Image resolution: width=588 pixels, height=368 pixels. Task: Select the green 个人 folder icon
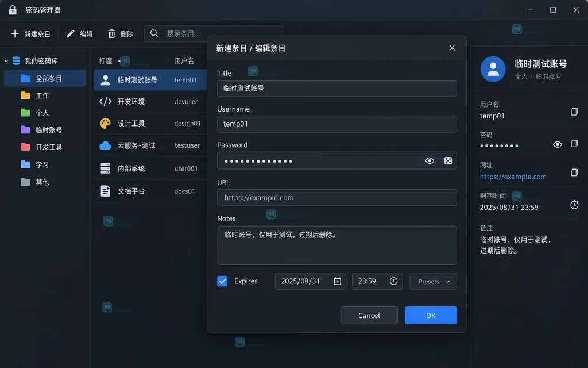(x=25, y=113)
